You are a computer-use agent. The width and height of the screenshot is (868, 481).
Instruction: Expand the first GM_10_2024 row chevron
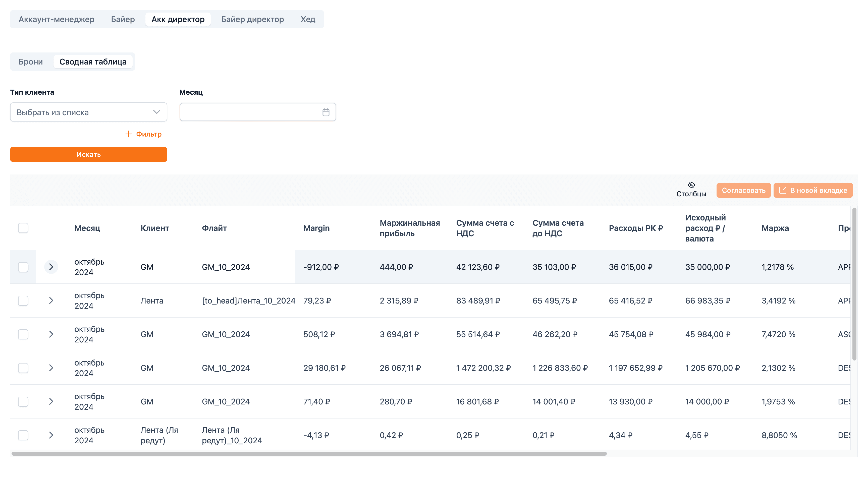[51, 267]
